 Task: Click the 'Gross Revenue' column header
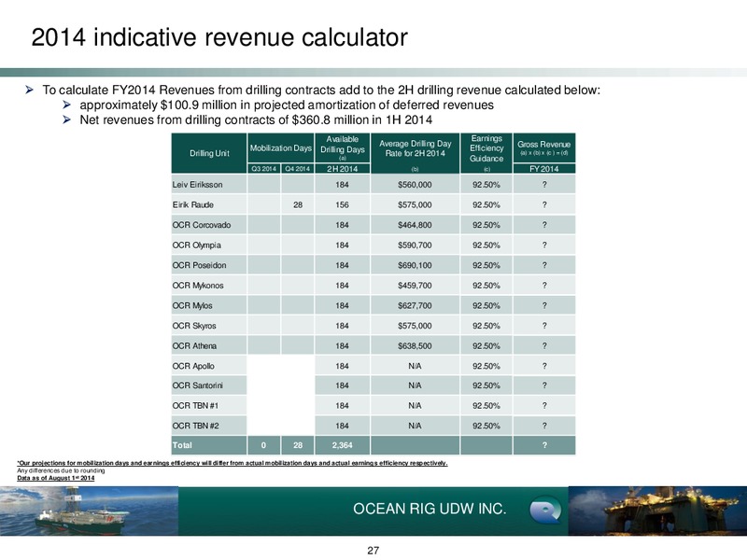coord(544,148)
